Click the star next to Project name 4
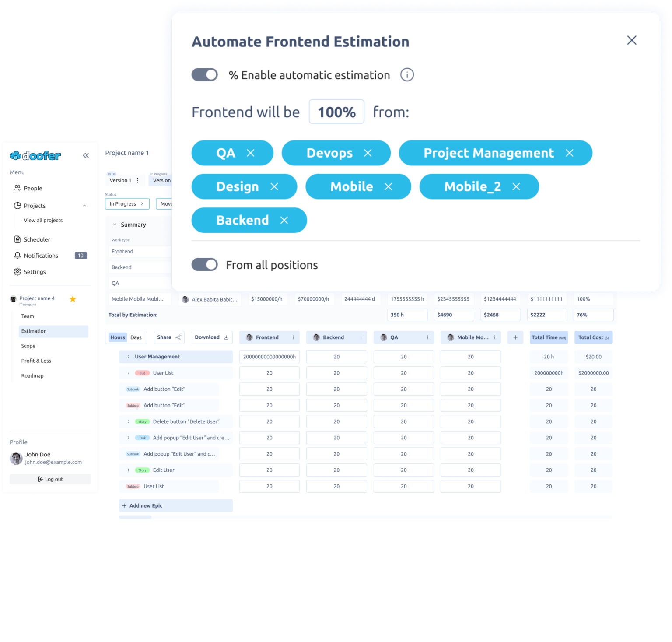Screen dimensions: 672x642 [73, 299]
